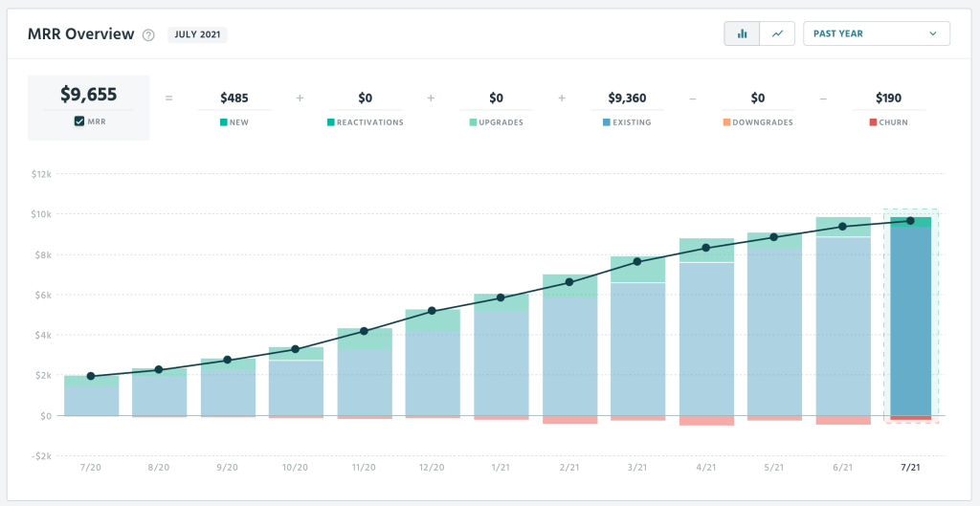This screenshot has width=980, height=506.
Task: Select the 7/21 highlighted bar
Action: click(910, 320)
